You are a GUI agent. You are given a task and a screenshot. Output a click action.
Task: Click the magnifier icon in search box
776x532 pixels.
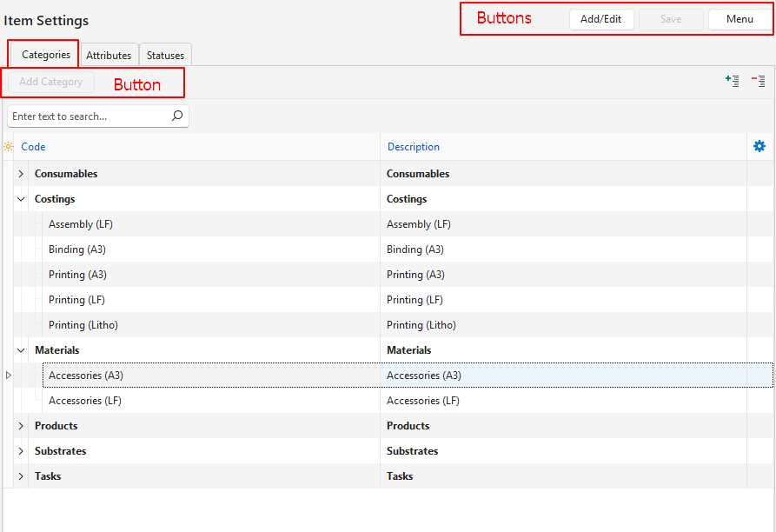click(177, 116)
